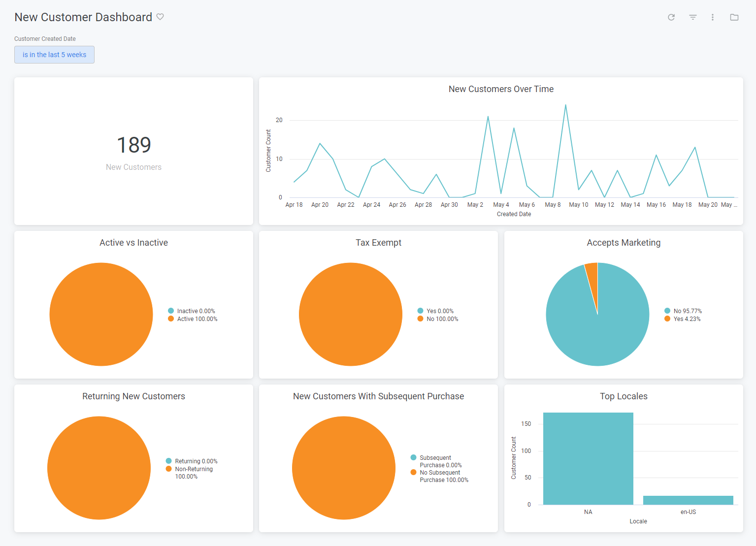Image resolution: width=756 pixels, height=546 pixels.
Task: Click the 'Subsequent Purchase 0.00%' legend entry
Action: point(436,461)
